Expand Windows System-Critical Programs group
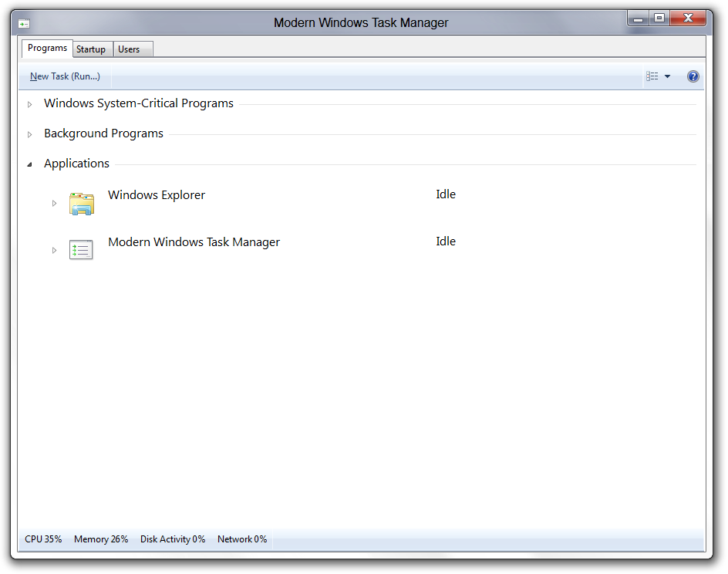Image resolution: width=728 pixels, height=574 pixels. [30, 104]
